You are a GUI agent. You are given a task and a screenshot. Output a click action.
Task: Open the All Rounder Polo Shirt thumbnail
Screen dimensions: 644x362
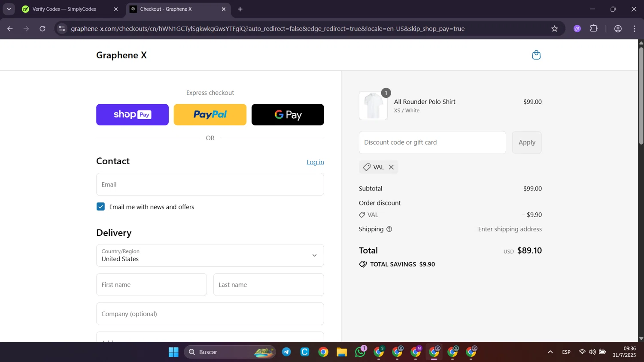coord(373,106)
